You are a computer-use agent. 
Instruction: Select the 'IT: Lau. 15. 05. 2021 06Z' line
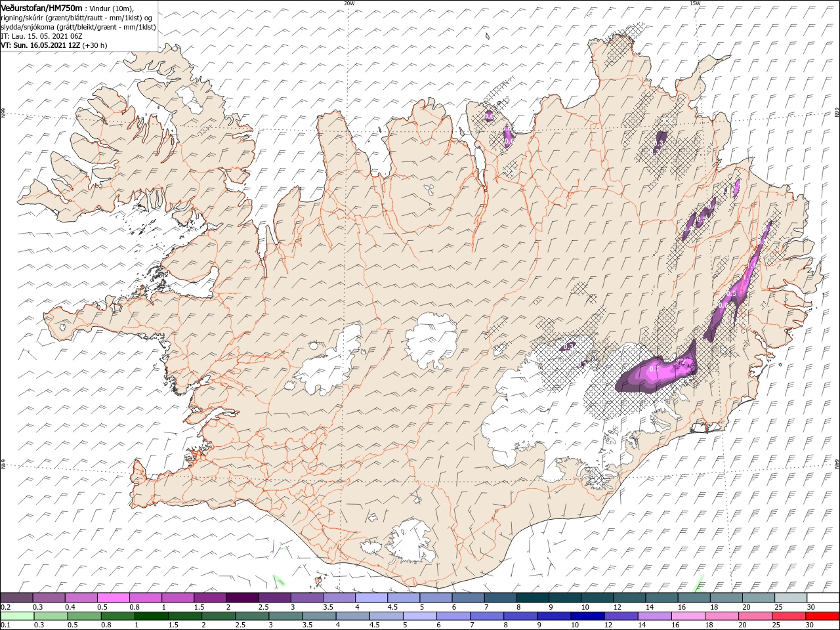pos(41,36)
